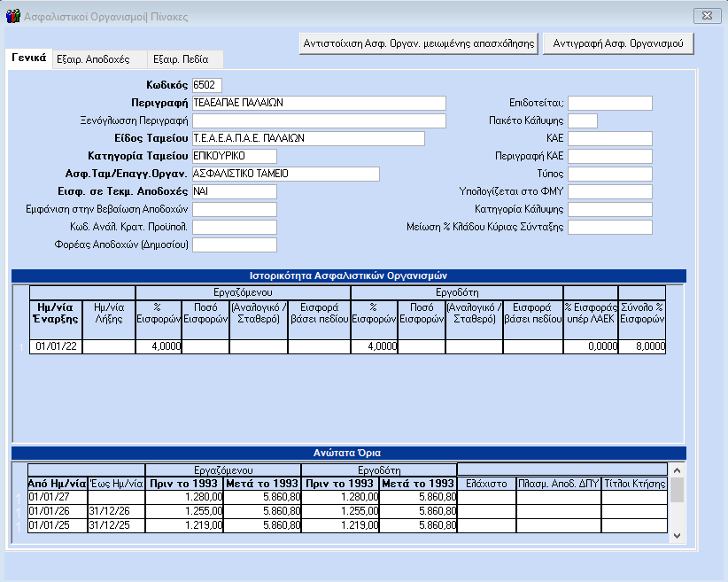Click % Εισφοράς υπέρ ΛΑΕΚ cell 0,0000

(591, 346)
